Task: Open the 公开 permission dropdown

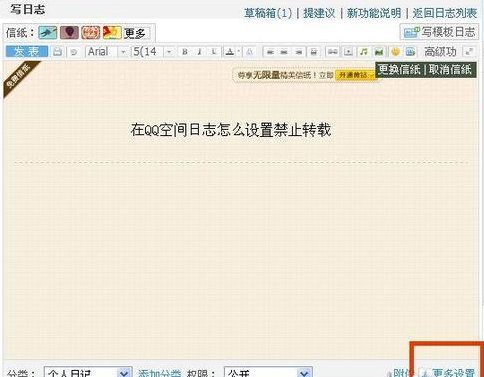Action: tap(268, 373)
